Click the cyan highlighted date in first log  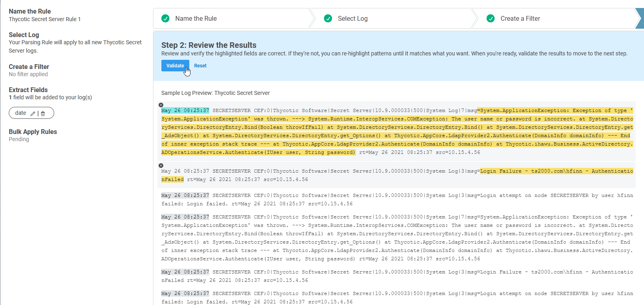[x=185, y=110]
